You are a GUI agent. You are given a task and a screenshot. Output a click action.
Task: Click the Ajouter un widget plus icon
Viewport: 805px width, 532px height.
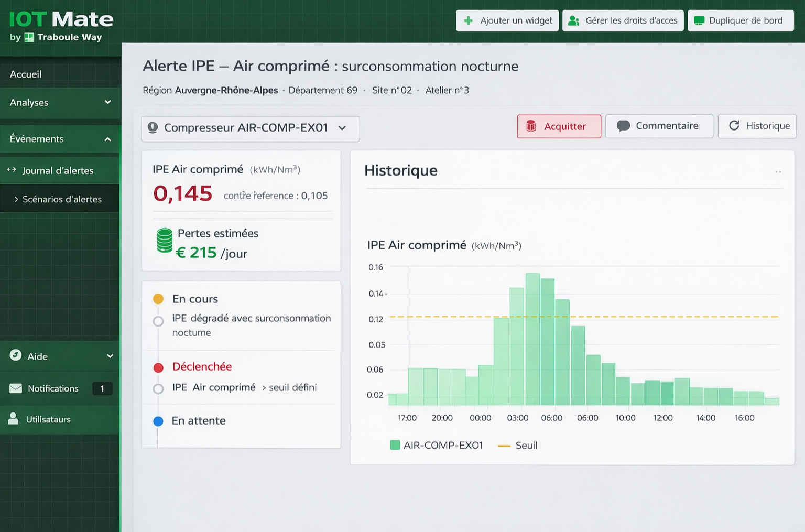468,20
